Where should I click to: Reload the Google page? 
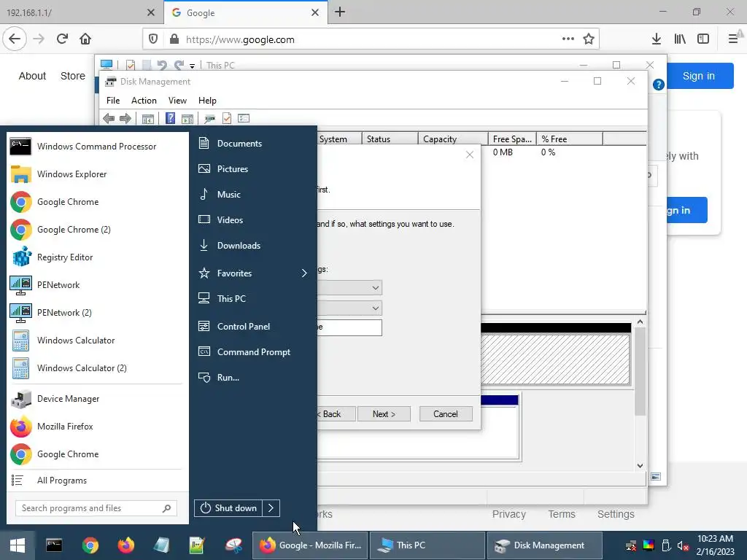(63, 39)
